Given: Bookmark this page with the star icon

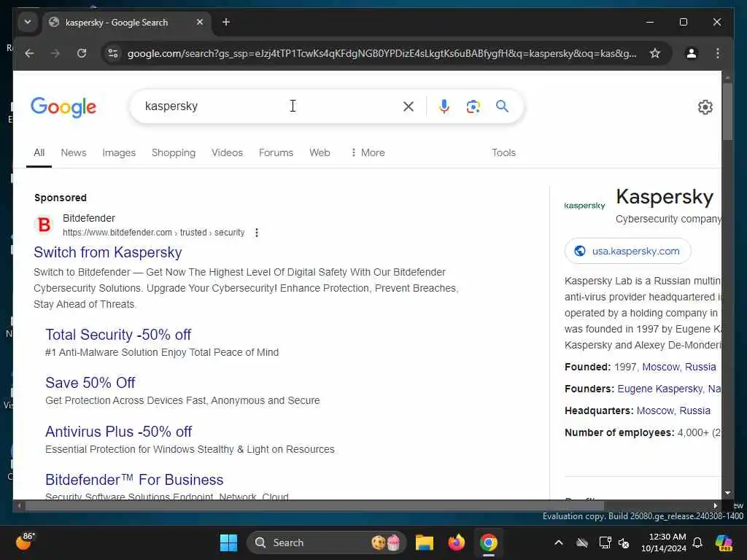Looking at the screenshot, I should (x=655, y=53).
